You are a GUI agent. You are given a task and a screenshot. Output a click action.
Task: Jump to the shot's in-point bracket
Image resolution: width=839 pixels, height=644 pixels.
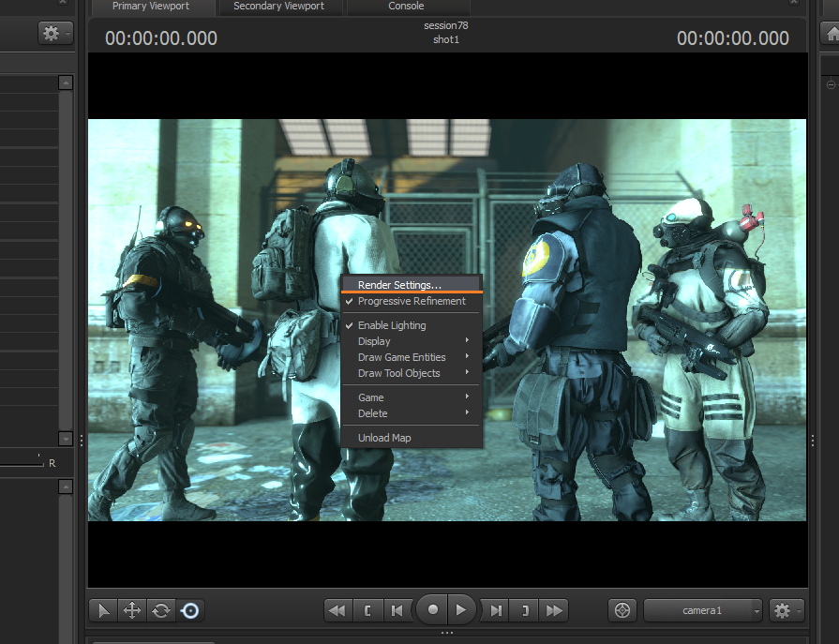[x=367, y=610]
